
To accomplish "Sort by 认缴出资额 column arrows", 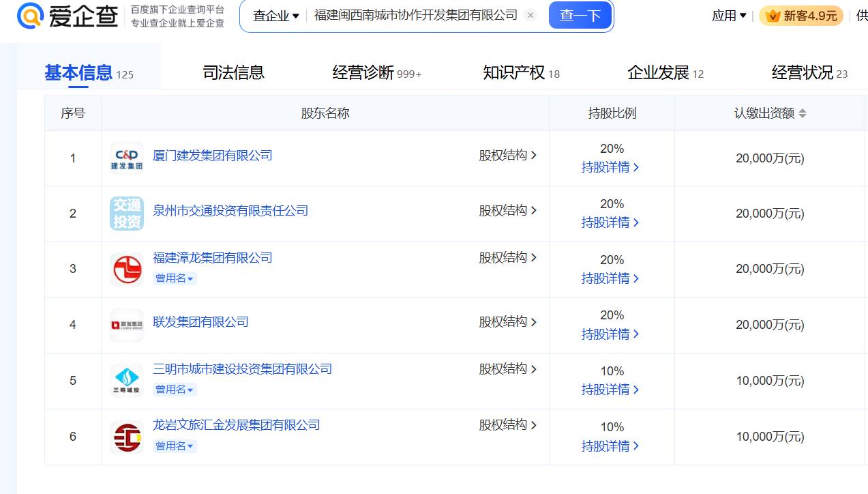I will pos(803,113).
